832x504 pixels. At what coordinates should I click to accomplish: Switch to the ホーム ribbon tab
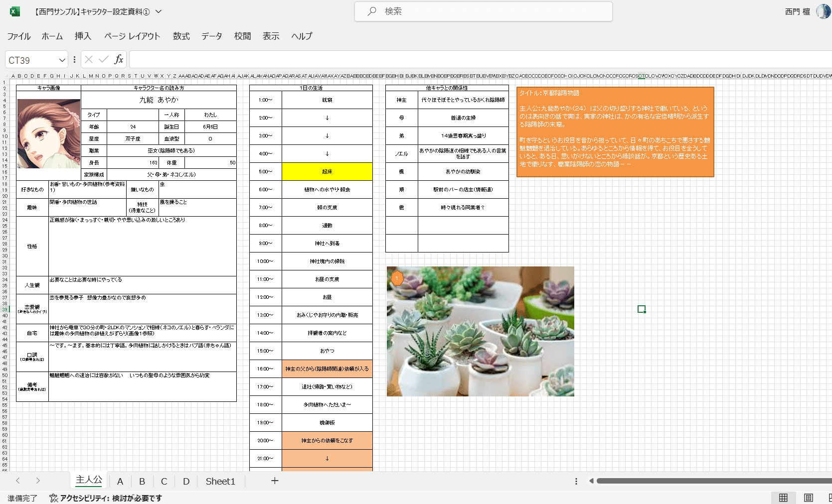(52, 36)
